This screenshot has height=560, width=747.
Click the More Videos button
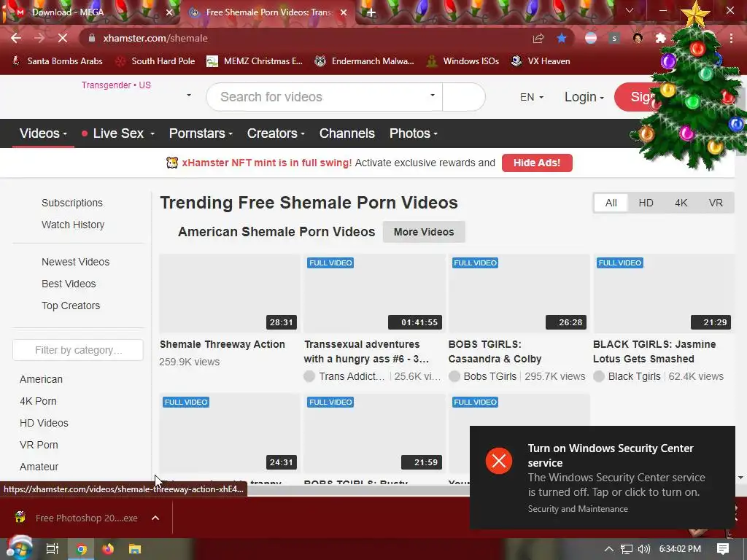[x=424, y=232]
